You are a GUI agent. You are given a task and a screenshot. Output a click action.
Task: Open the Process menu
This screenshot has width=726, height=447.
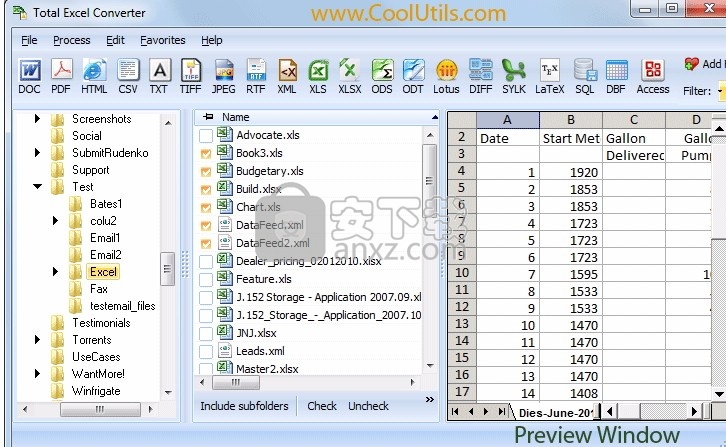(72, 40)
